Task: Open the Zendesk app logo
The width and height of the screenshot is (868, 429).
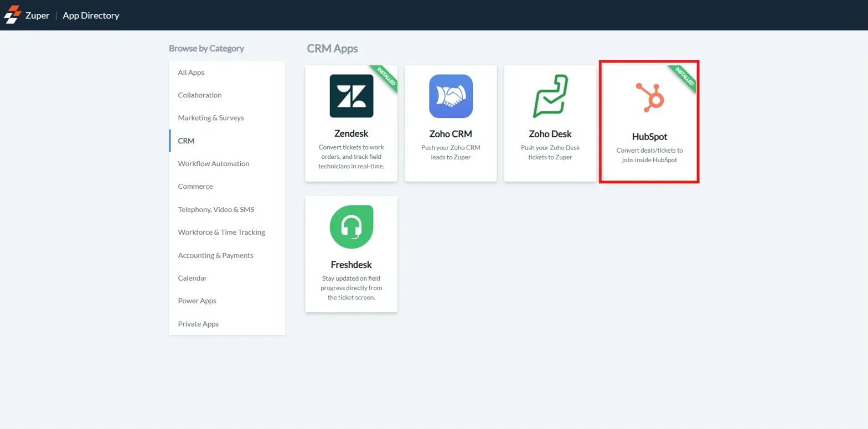Action: pos(351,96)
